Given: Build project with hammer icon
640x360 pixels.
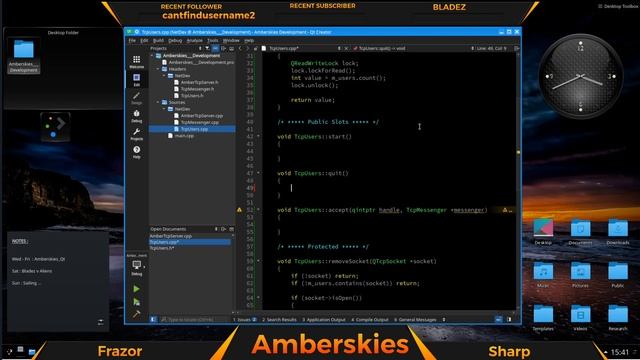Looking at the screenshot, I should tap(136, 314).
